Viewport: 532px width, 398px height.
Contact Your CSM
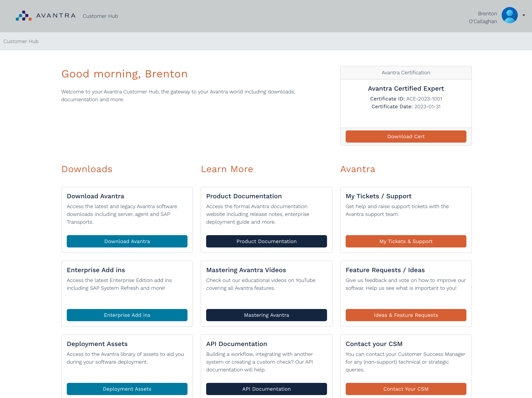pos(406,389)
